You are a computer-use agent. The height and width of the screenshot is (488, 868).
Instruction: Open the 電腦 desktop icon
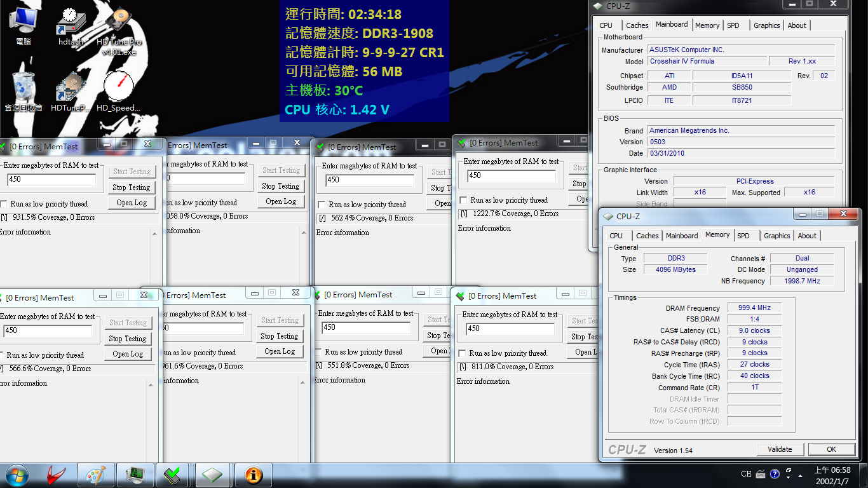[23, 25]
